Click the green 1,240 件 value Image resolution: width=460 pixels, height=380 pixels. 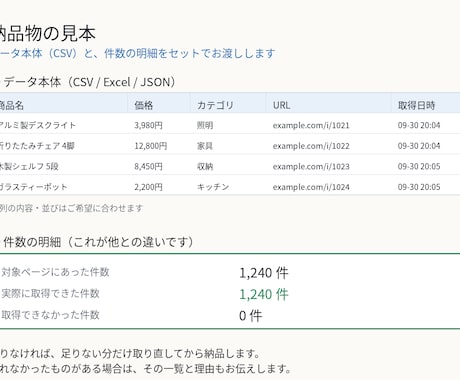[264, 294]
